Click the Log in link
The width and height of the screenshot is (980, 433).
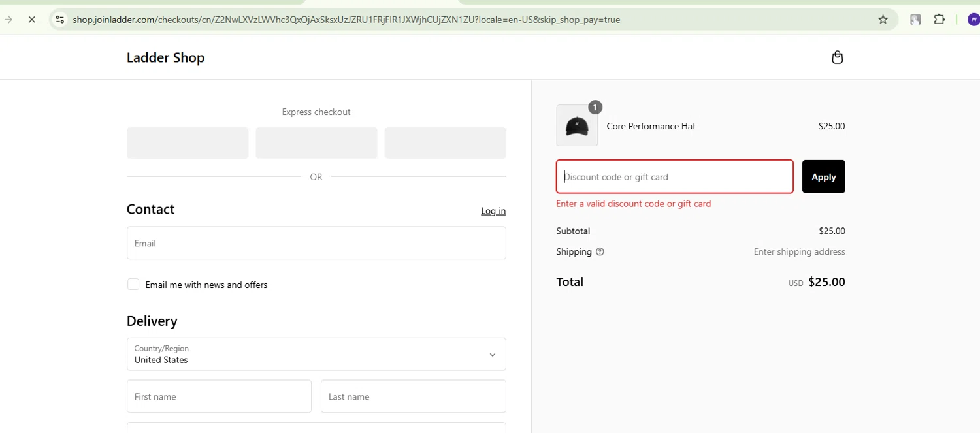click(x=493, y=211)
